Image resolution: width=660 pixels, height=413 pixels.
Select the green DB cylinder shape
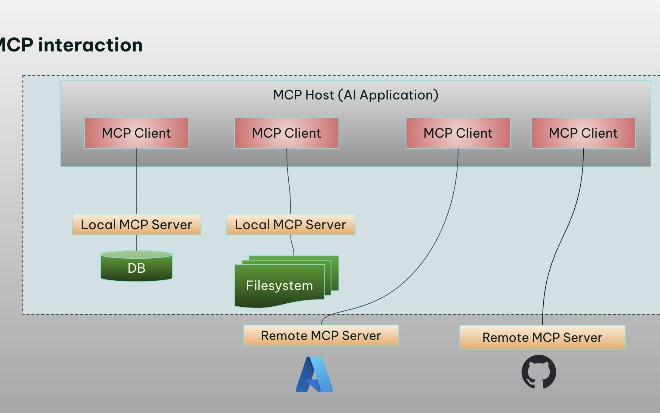(136, 266)
